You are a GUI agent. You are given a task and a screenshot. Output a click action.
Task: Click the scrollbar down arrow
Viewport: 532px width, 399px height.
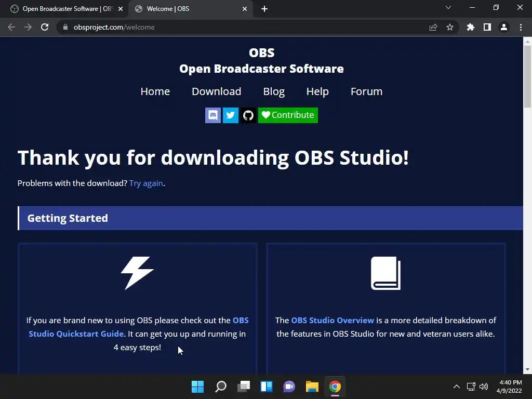point(527,369)
